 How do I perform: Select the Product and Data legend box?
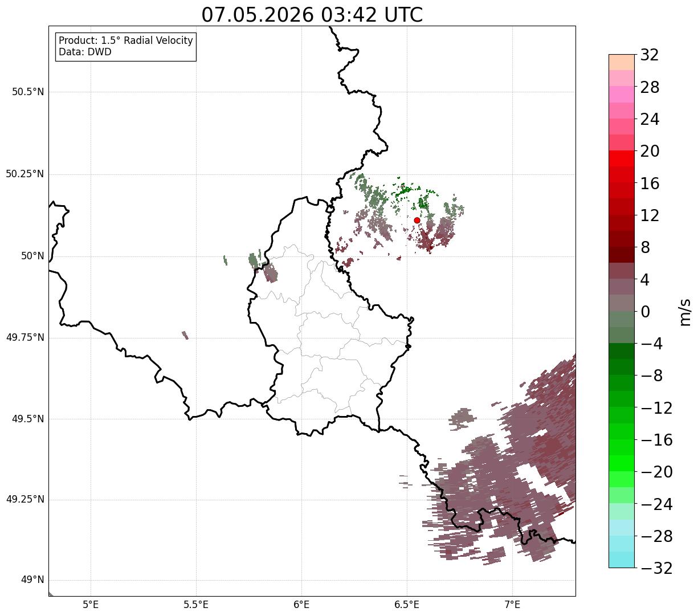click(x=126, y=47)
